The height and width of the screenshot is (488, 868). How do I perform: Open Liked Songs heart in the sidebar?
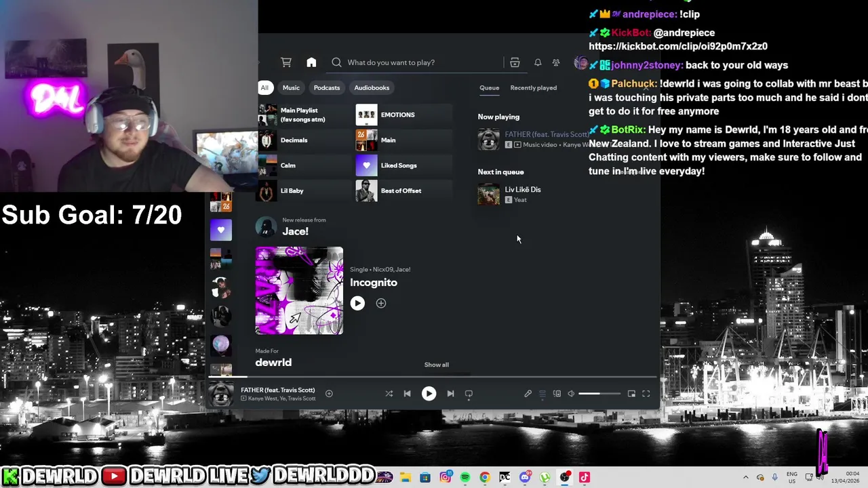coord(220,230)
